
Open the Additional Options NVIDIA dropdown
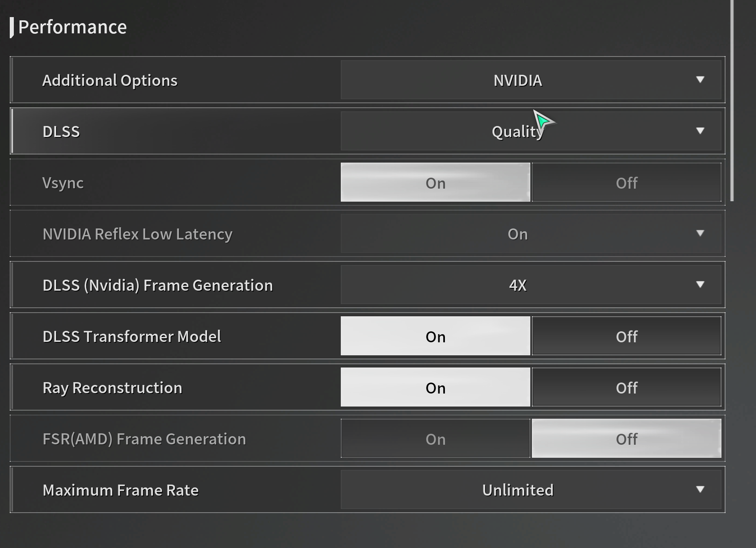pyautogui.click(x=531, y=80)
